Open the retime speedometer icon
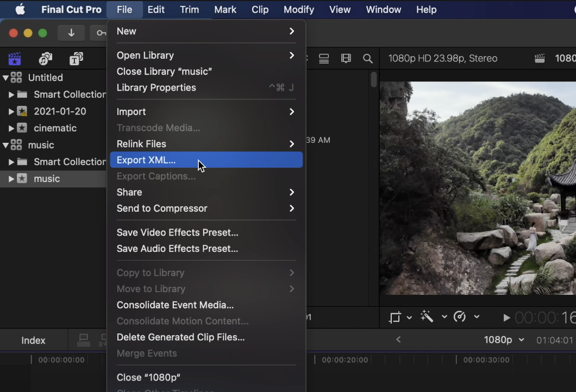The width and height of the screenshot is (576, 392). (x=460, y=317)
